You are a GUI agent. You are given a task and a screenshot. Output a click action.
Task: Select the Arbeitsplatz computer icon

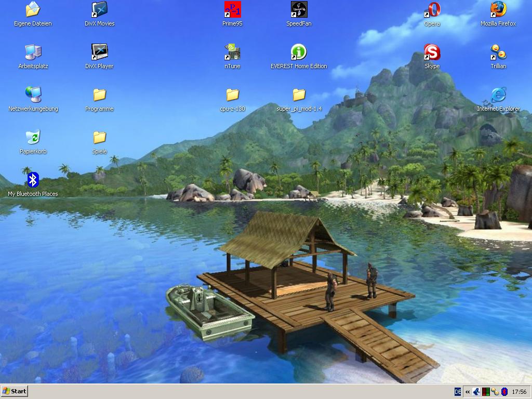coord(33,52)
